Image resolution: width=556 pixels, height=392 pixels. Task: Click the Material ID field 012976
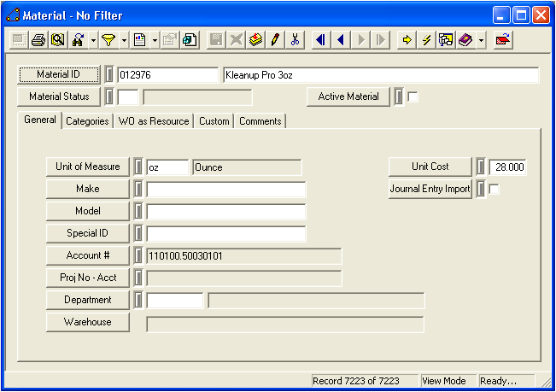[167, 75]
